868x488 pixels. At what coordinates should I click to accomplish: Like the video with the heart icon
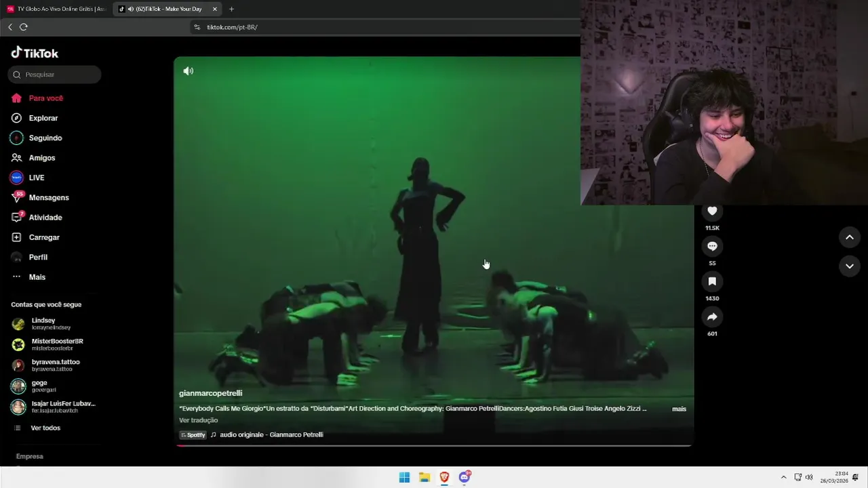[712, 211]
